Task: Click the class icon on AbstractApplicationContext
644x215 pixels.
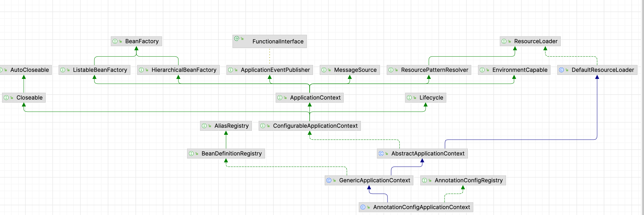Action: pyautogui.click(x=381, y=153)
